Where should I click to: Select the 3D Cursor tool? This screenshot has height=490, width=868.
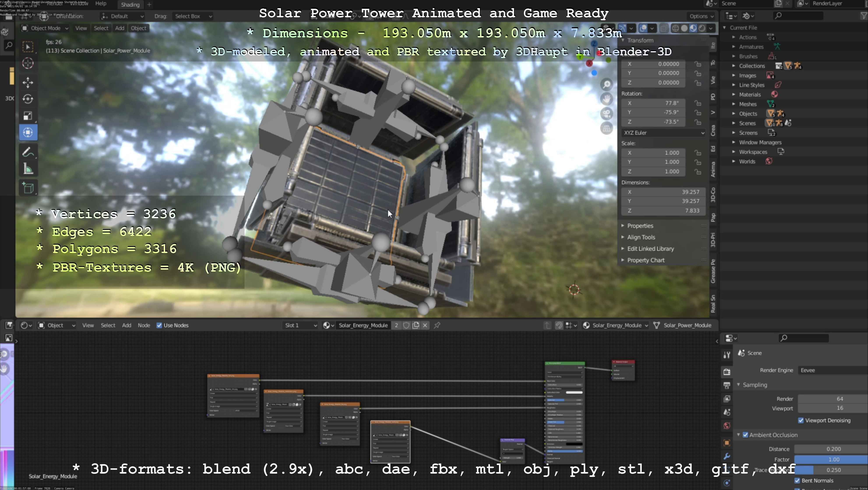[28, 63]
